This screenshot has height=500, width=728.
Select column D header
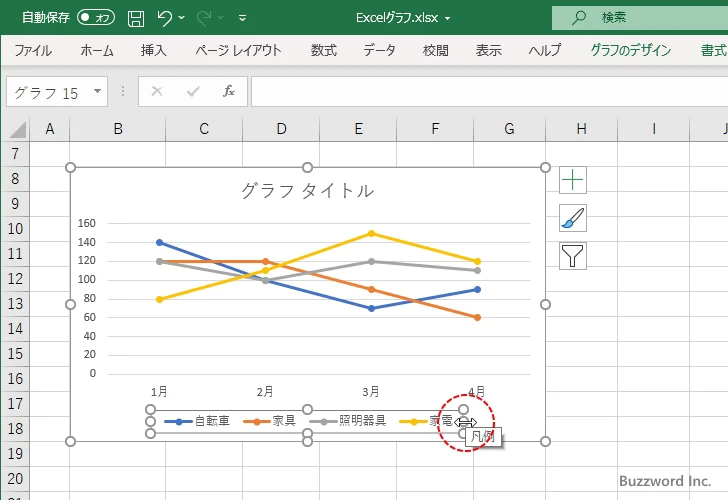pos(281,128)
